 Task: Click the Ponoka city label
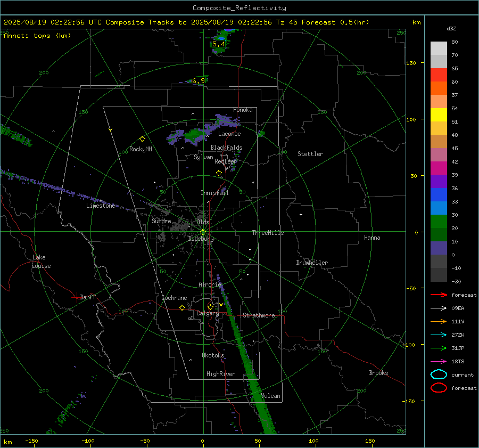[x=243, y=110]
